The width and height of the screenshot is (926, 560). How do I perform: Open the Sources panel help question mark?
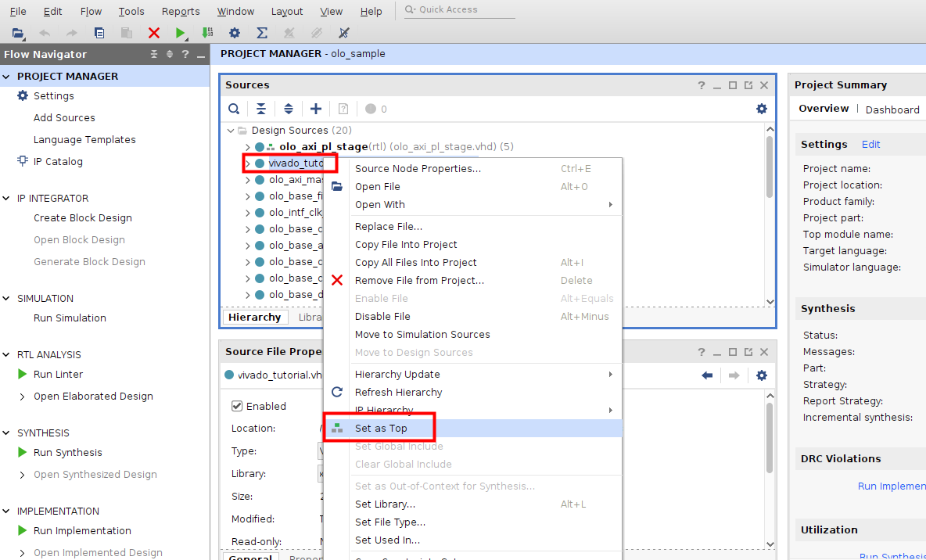701,85
